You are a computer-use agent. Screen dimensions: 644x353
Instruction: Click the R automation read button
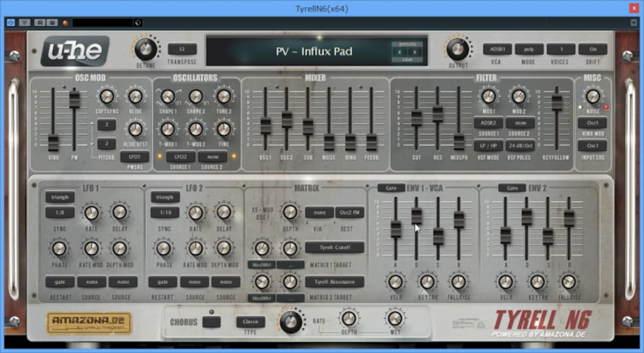(x=39, y=23)
